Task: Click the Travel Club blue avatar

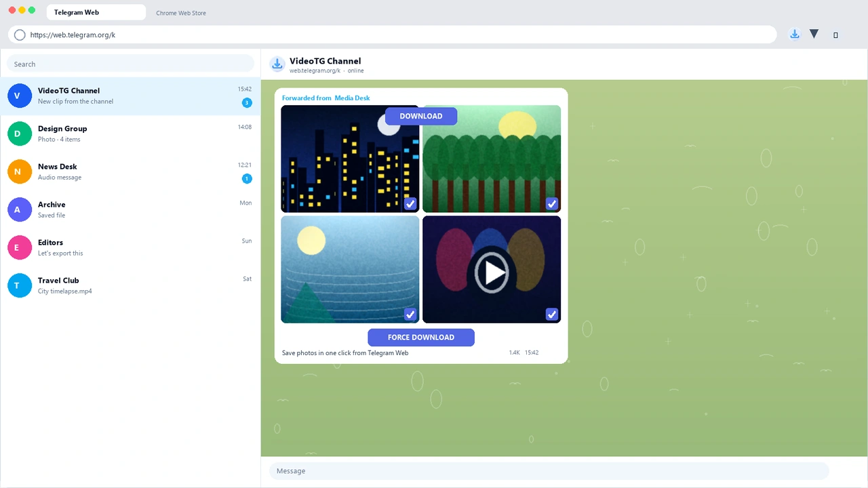Action: click(20, 285)
